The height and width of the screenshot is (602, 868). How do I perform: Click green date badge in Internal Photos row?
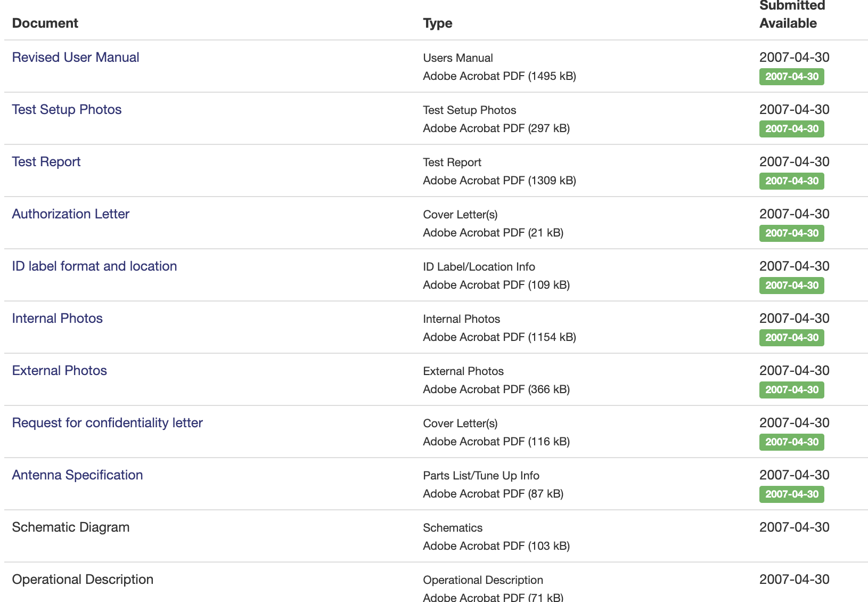point(792,338)
